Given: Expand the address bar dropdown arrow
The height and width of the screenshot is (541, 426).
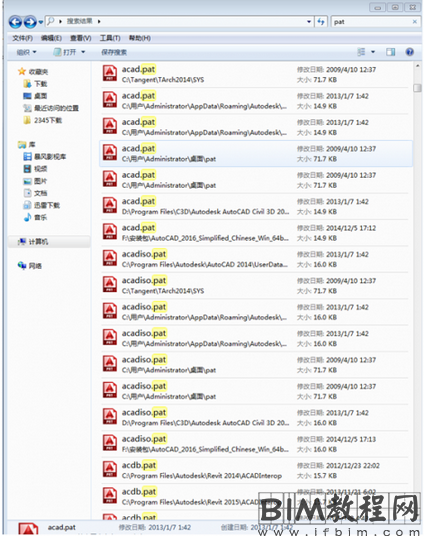Looking at the screenshot, I should [309, 22].
